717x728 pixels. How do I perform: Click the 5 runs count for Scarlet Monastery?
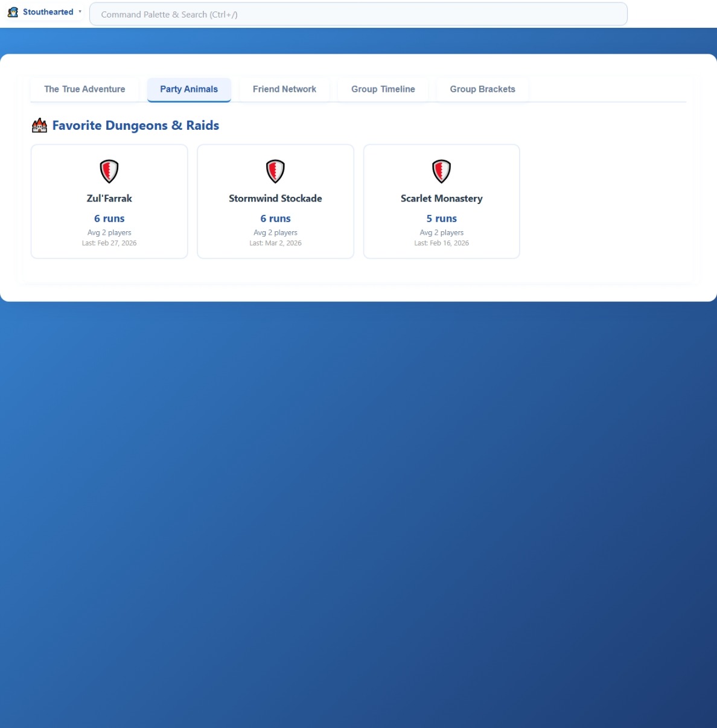pos(441,219)
